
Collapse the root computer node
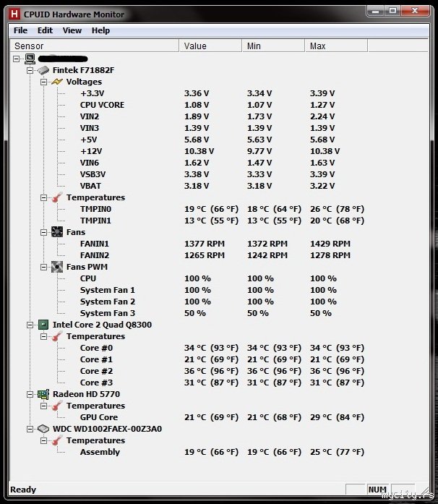point(17,59)
